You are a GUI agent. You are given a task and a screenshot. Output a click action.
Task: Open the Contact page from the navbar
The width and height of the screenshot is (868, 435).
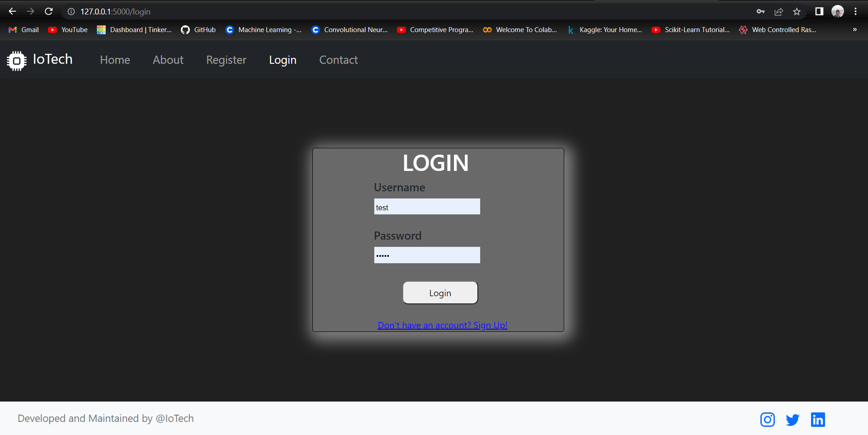tap(338, 60)
